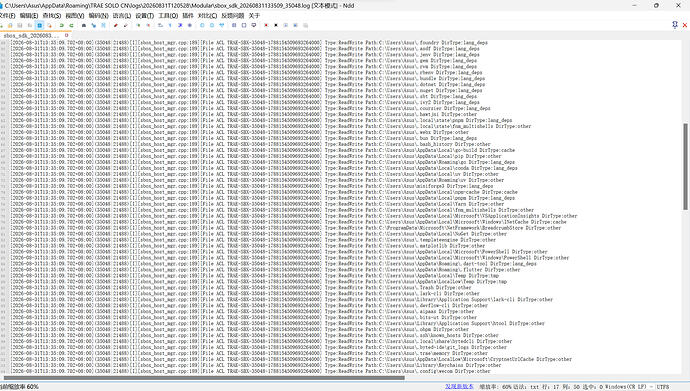This screenshot has width=690, height=391.
Task: Click the log line with conda path
Action: (264, 168)
